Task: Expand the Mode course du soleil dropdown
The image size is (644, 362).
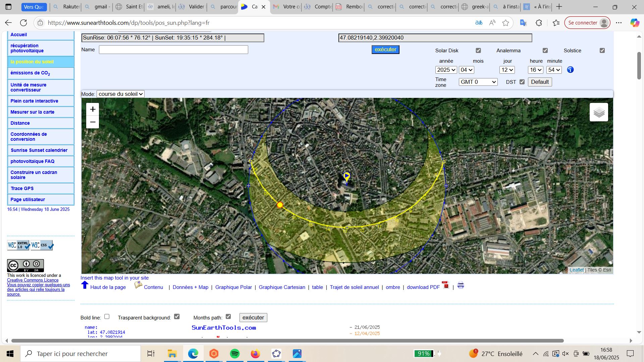Action: coord(121,94)
